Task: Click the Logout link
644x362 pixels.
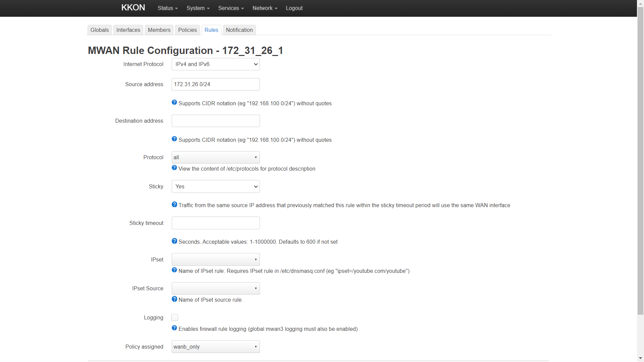Action: (294, 8)
